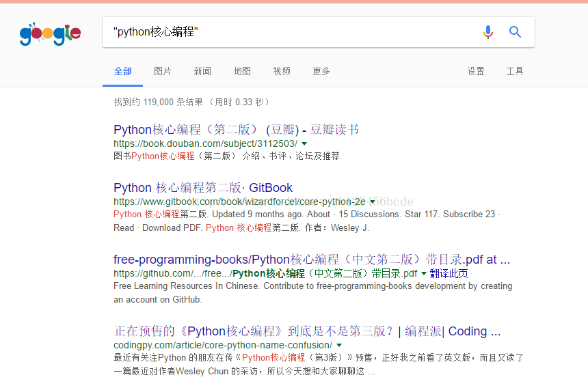Focus the search box with python核心编程 query

pyautogui.click(x=319, y=32)
